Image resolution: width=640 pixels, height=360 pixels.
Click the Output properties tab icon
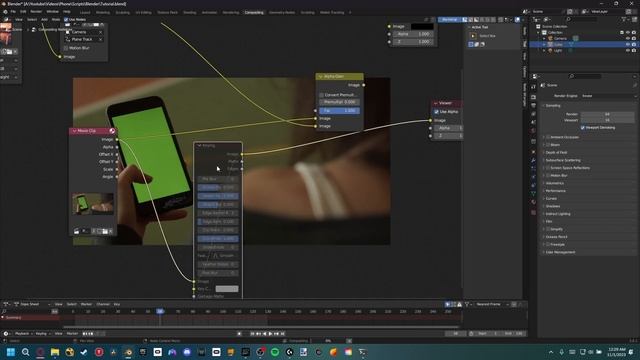(x=533, y=106)
